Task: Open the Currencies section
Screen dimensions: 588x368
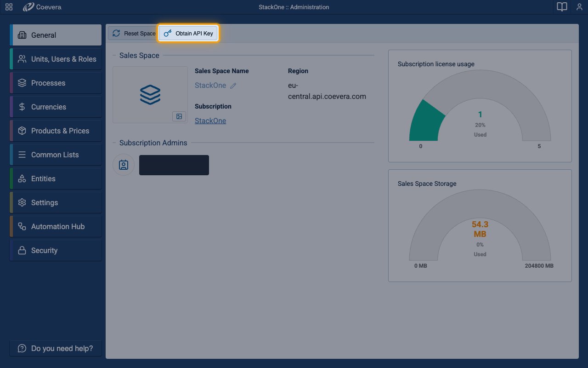Action: 56,107
